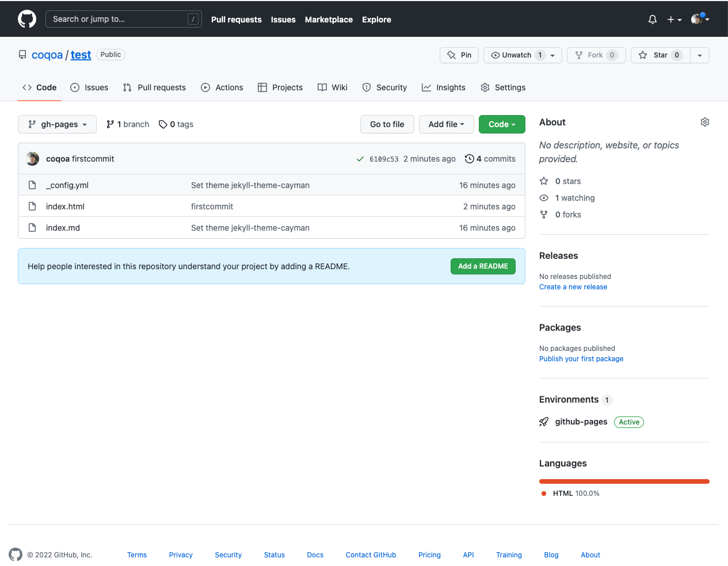
Task: View commit status green checkmark
Action: (360, 159)
